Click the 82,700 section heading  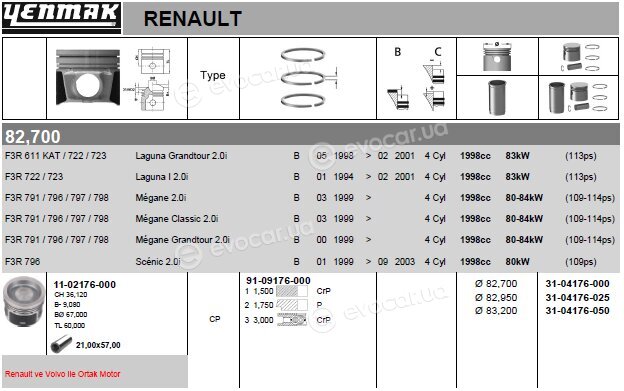[x=33, y=136]
